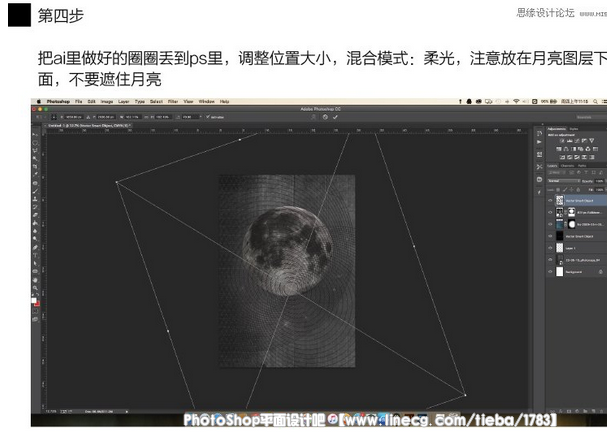Add a Levels adjustment
The width and height of the screenshot is (607, 437).
tap(569, 141)
